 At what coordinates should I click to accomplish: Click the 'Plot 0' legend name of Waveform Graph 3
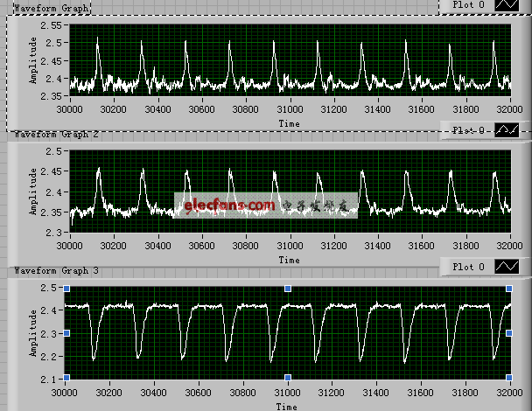(468, 267)
